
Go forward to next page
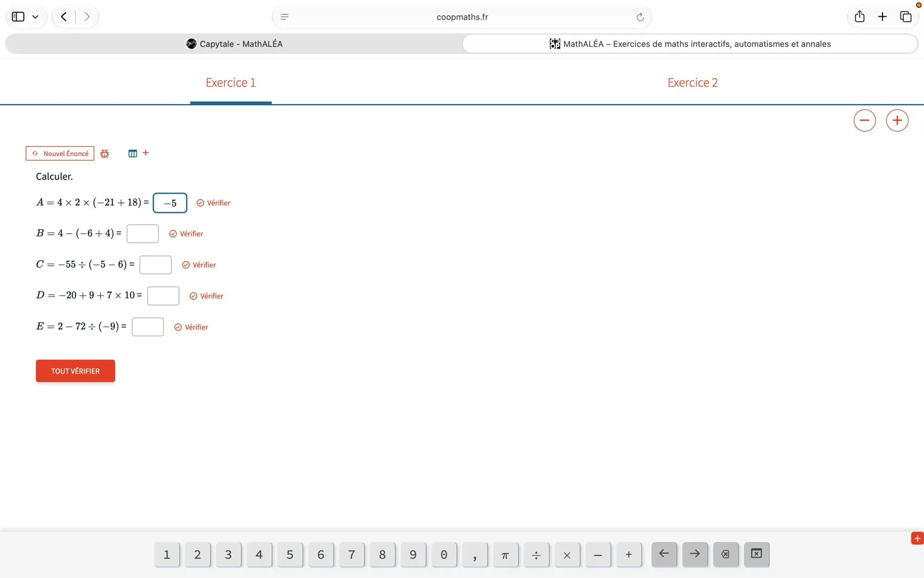(x=87, y=17)
